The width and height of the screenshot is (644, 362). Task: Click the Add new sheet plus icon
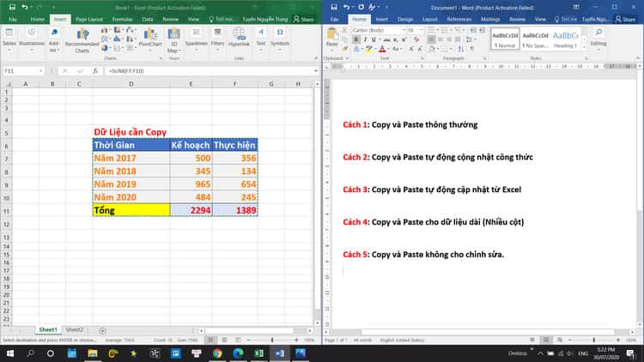coord(102,330)
